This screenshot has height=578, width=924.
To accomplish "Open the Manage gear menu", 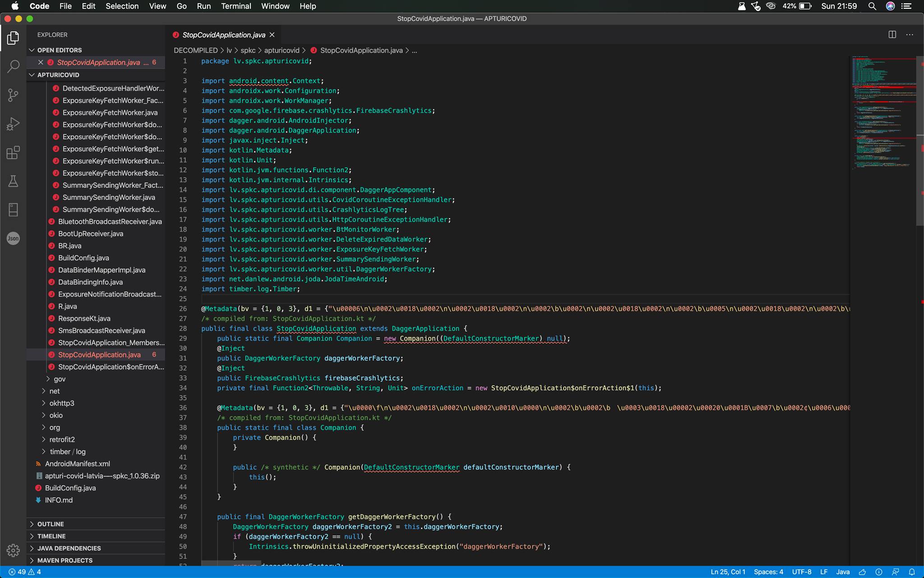I will click(13, 550).
